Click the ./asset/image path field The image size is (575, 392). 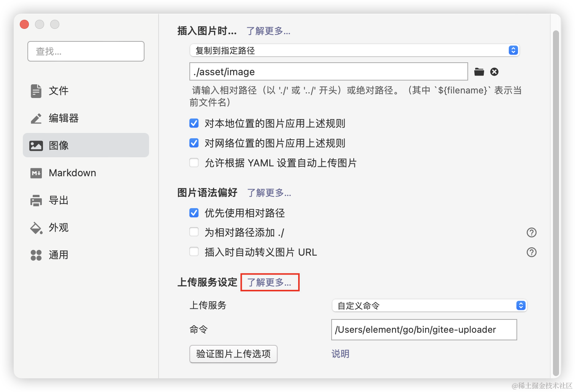point(329,71)
